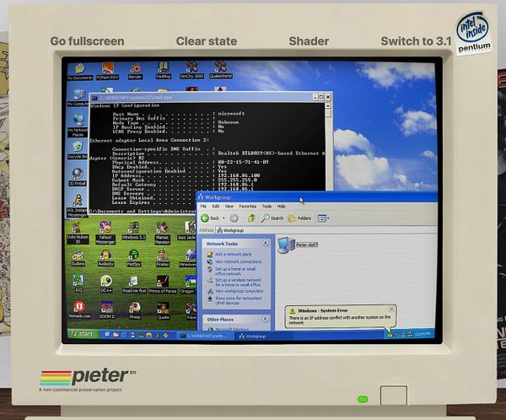Click the Workgroup address bar field
Screen dimensions: 506x420
(x=326, y=230)
